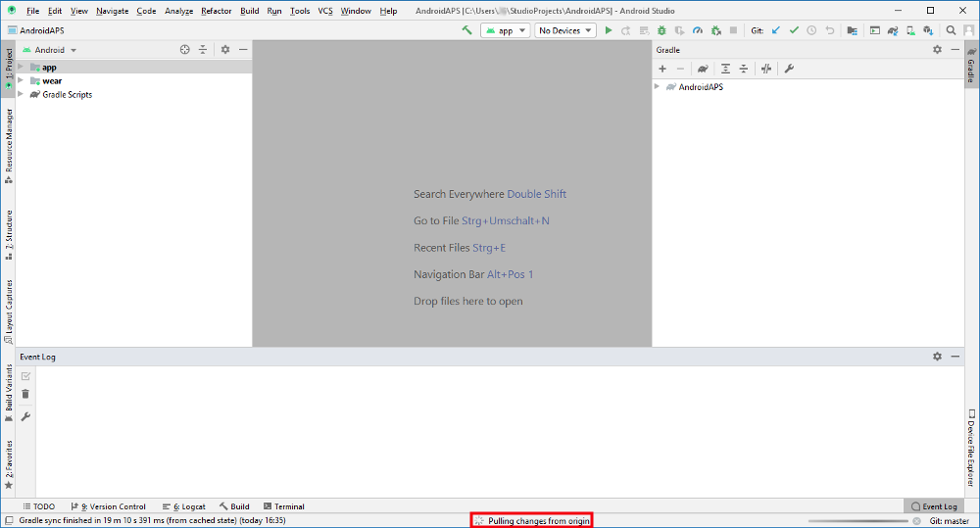Show Git history clock icon

click(x=811, y=30)
